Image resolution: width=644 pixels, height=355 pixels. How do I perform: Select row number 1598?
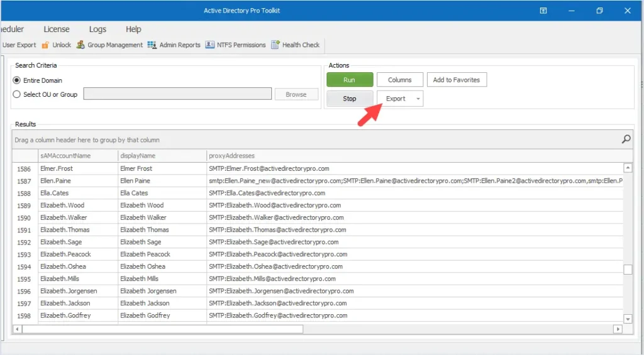25,315
